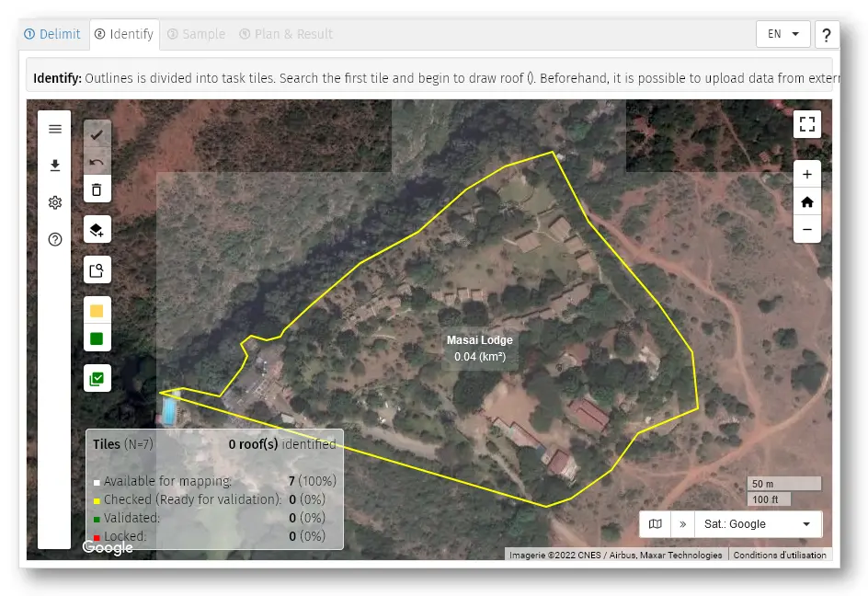868x596 pixels.
Task: Click the circled question mark help icon
Action: click(55, 239)
